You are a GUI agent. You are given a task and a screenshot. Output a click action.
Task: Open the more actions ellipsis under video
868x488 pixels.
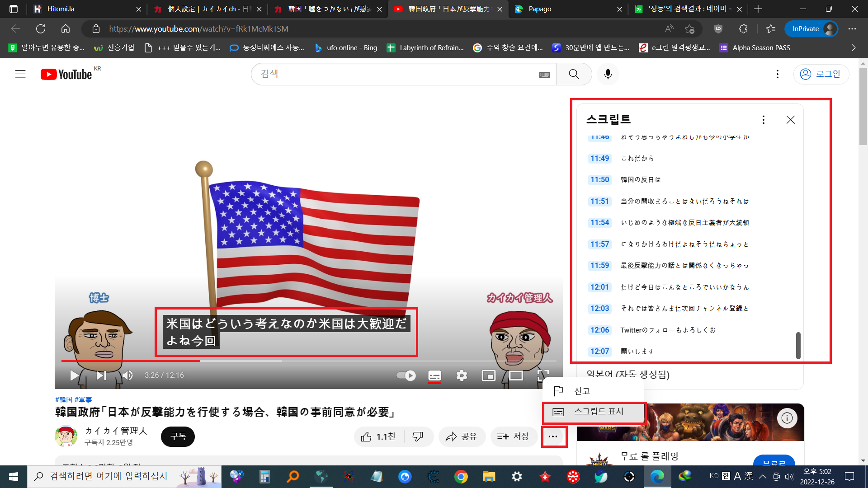[x=553, y=436]
